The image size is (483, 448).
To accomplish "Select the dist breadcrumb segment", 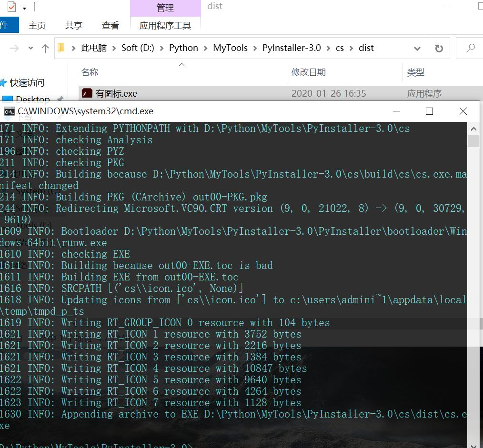I will 366,48.
